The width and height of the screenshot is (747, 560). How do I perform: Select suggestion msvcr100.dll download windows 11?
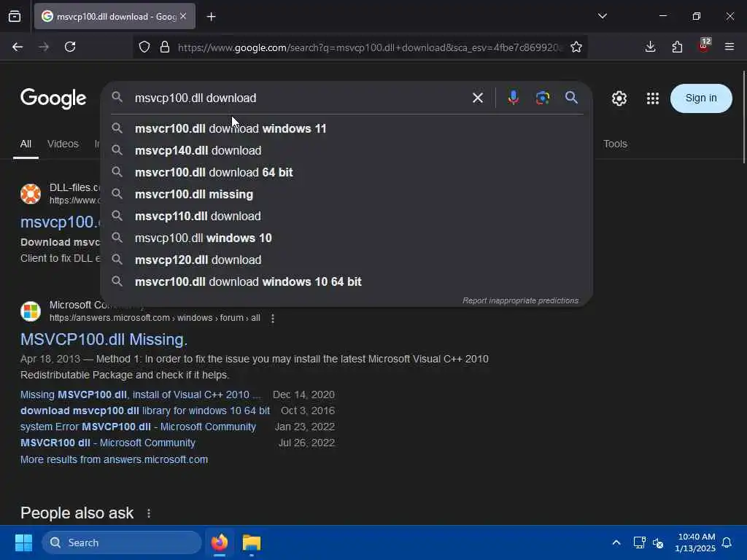347,128
